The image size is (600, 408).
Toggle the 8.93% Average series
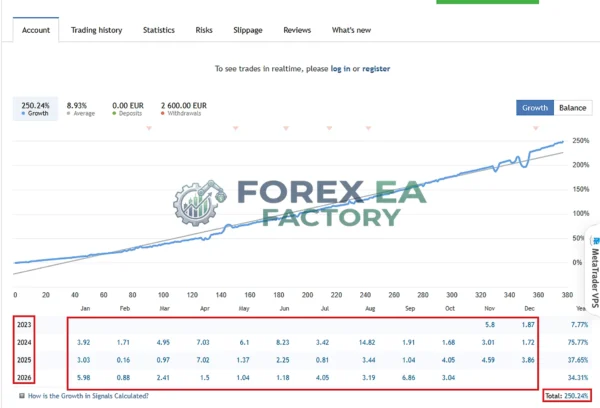[x=80, y=109]
